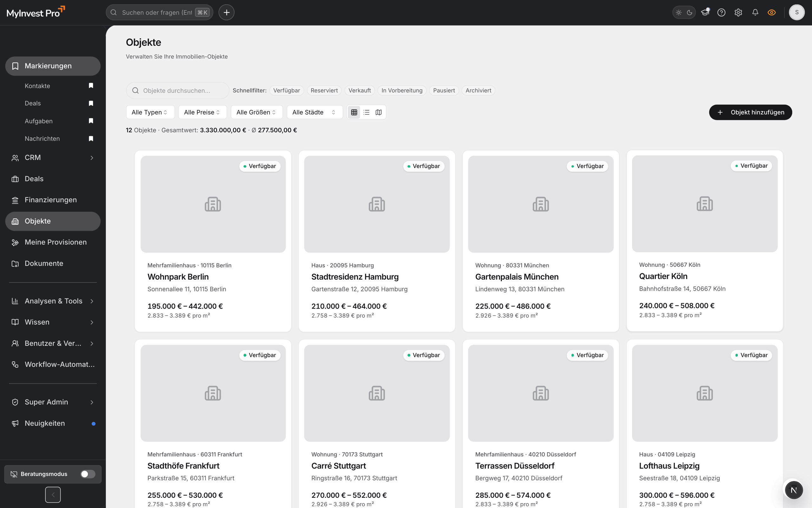Screen dimensions: 812x508
Task: Toggle bookmark for Deals shortcut
Action: [91, 103]
